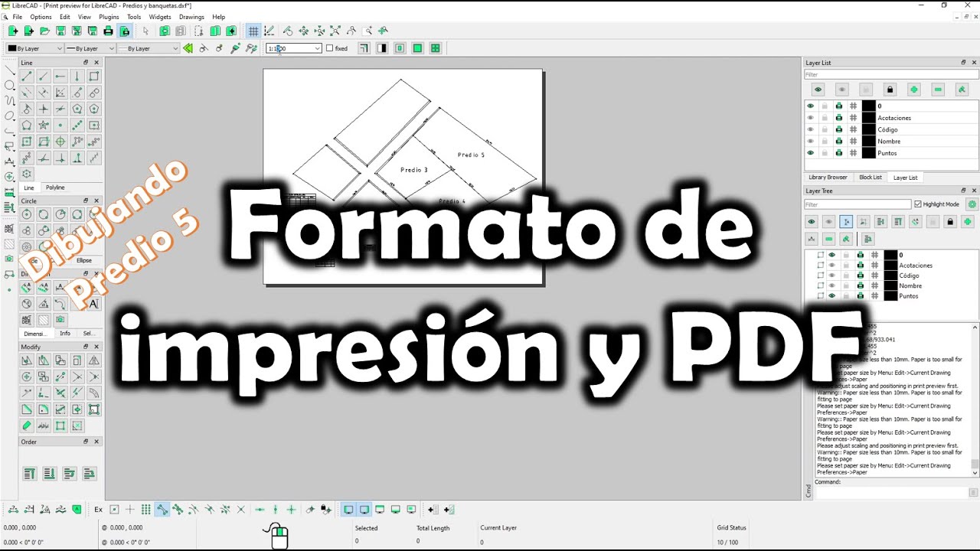The image size is (980, 551).
Task: Toggle visibility of Puntos in Layer List
Action: pos(810,153)
